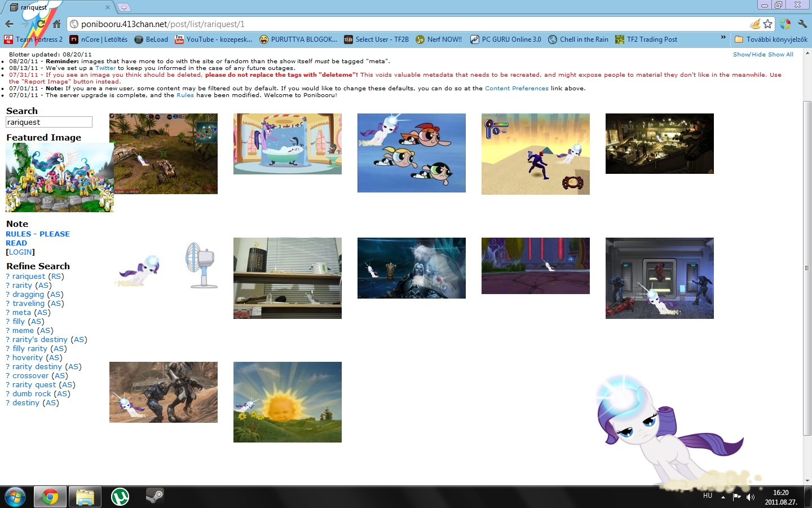Open the YouTube - kozepesk... bookmark
Viewport: 812px width, 508px height.
[x=214, y=40]
